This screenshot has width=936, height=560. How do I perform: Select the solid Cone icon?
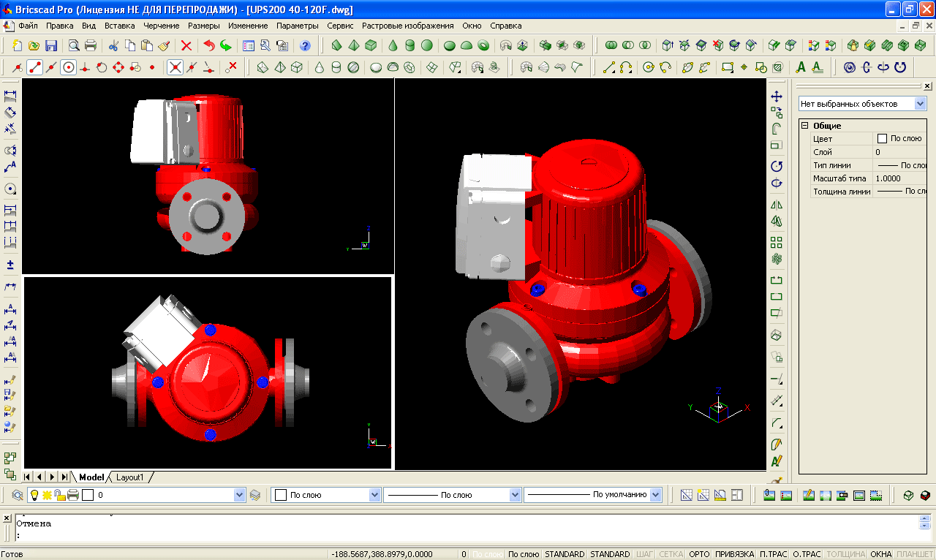393,45
